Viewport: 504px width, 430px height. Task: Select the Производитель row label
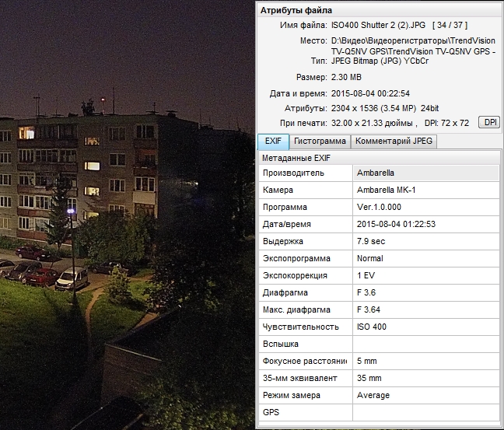tap(293, 173)
